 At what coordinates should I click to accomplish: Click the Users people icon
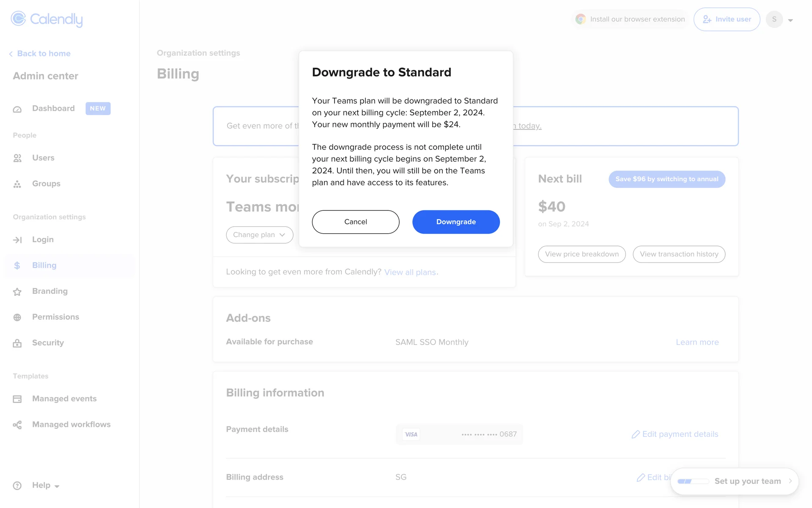17,158
